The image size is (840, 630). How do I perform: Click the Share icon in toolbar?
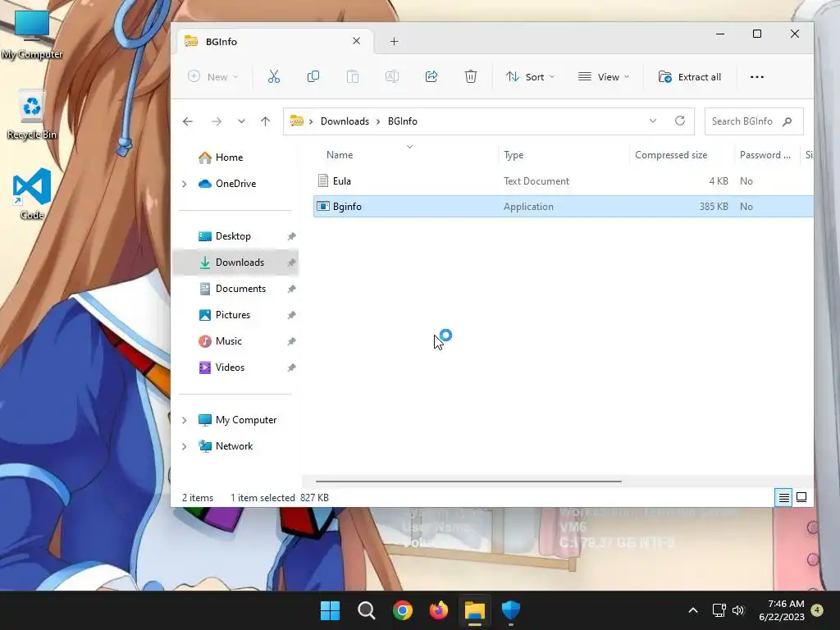click(x=431, y=76)
